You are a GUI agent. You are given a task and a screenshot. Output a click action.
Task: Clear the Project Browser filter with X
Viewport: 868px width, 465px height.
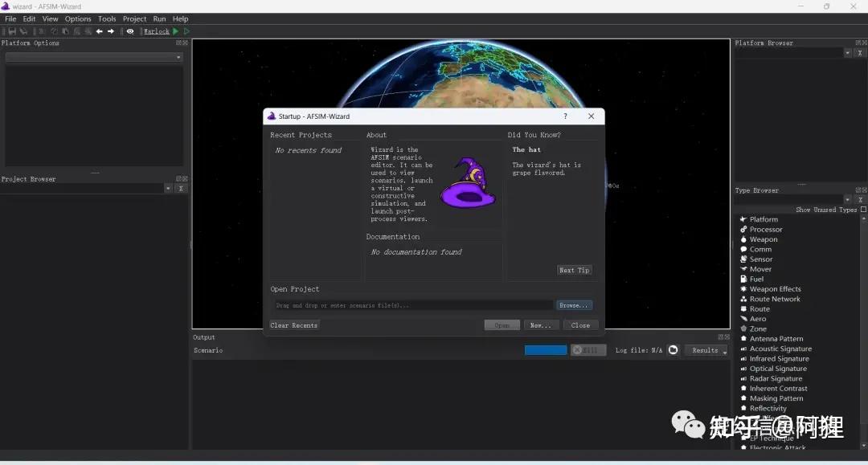click(181, 189)
